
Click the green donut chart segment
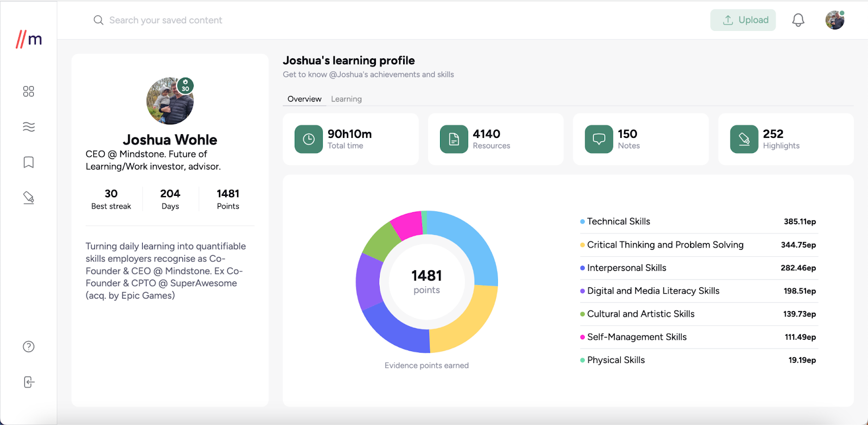[382, 243]
